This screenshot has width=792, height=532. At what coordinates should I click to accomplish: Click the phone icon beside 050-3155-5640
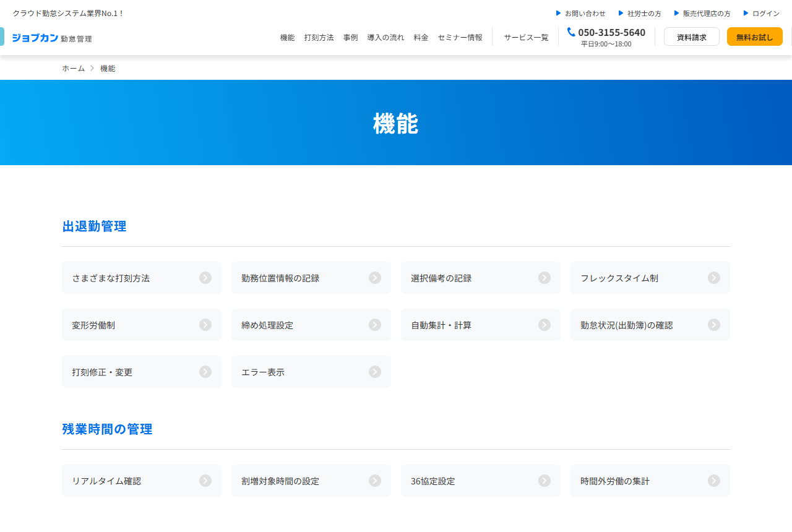pos(571,32)
